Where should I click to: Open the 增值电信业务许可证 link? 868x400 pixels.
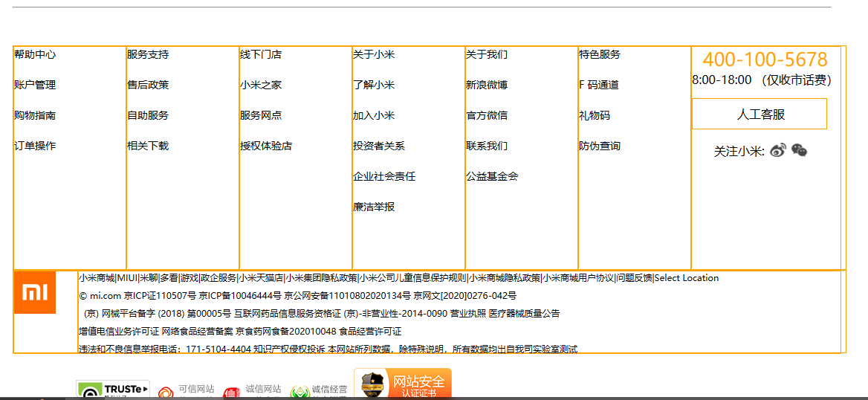[118, 332]
